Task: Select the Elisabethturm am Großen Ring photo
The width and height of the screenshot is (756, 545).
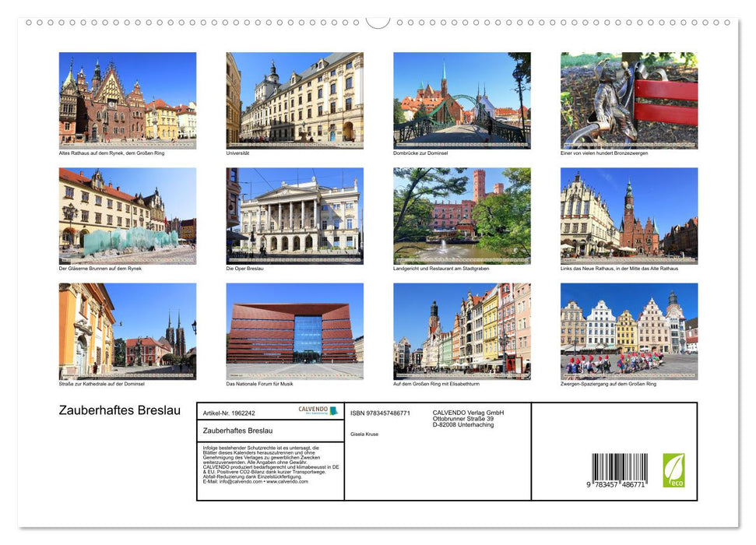Action: [459, 332]
